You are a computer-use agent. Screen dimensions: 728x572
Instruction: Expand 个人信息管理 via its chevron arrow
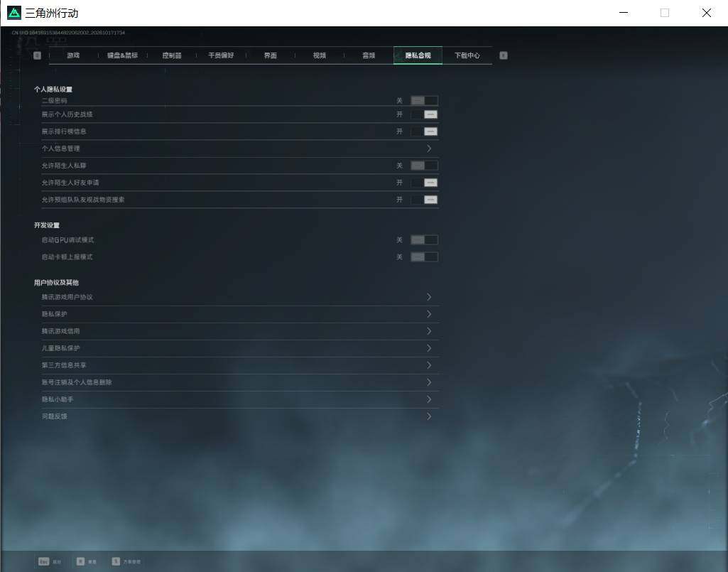click(x=429, y=149)
